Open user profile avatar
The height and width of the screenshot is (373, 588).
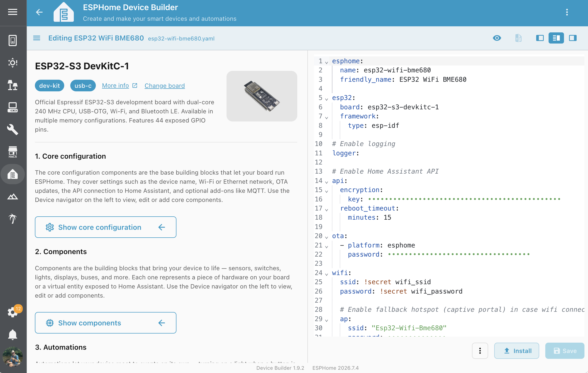(x=13, y=357)
